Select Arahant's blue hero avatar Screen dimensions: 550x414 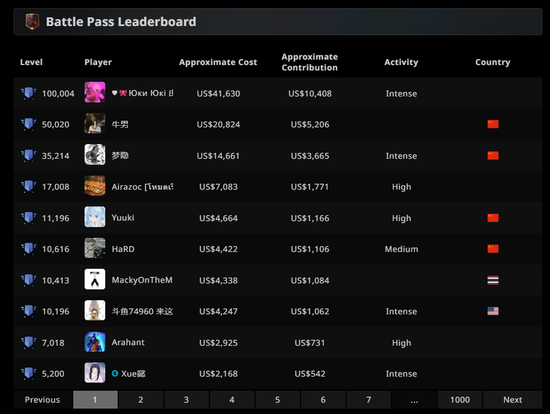[x=95, y=342]
